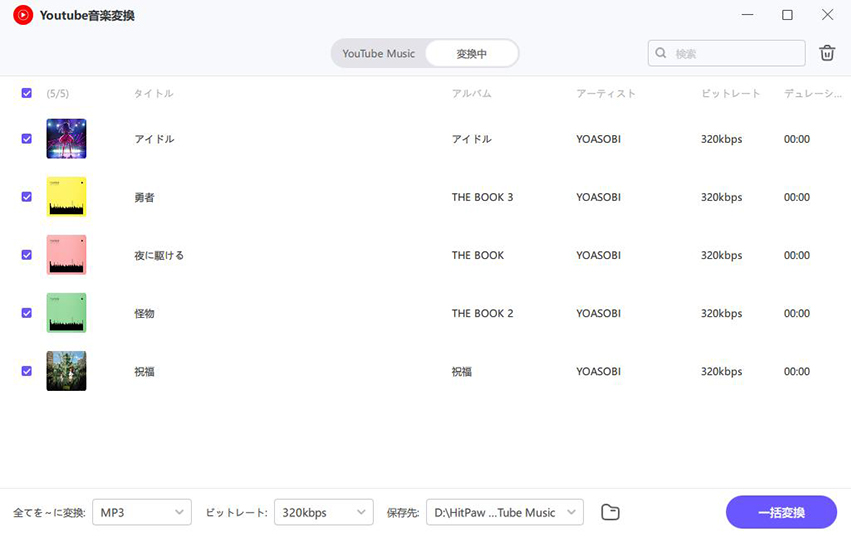Click the 祝福 album name cell

tap(462, 371)
